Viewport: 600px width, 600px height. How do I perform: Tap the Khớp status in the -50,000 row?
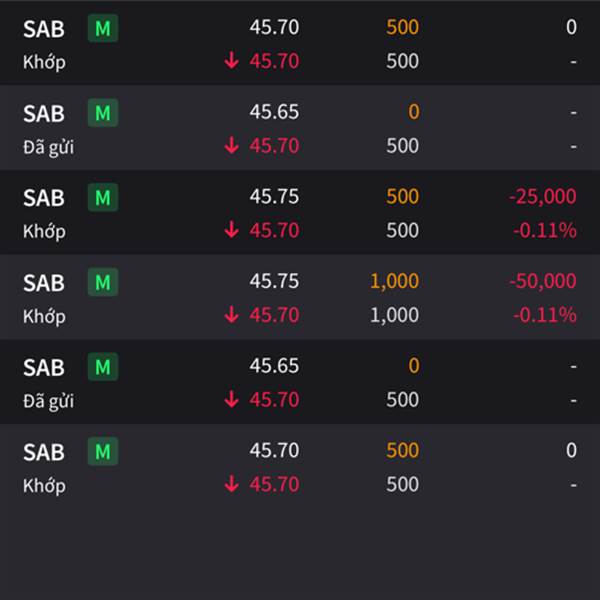pos(44,317)
